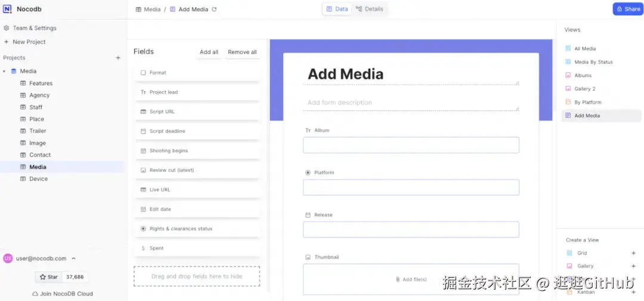
Task: Open the Media By Status view
Action: pos(601,62)
